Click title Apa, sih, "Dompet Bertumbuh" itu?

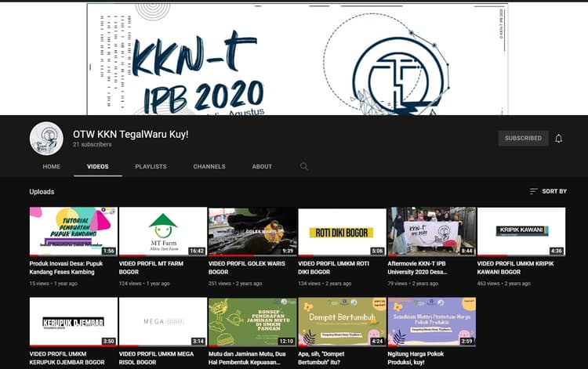click(321, 358)
